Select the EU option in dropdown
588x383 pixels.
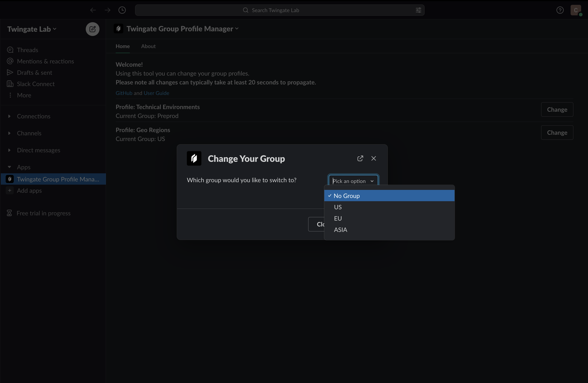[338, 218]
